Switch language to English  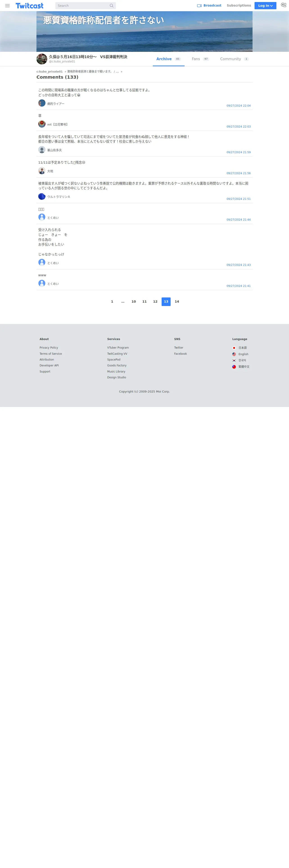click(x=243, y=354)
